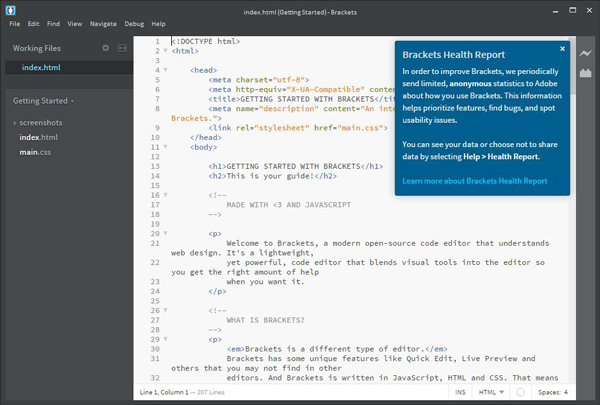The width and height of the screenshot is (600, 405).
Task: Click the Brackets app logo icon
Action: 10,10
